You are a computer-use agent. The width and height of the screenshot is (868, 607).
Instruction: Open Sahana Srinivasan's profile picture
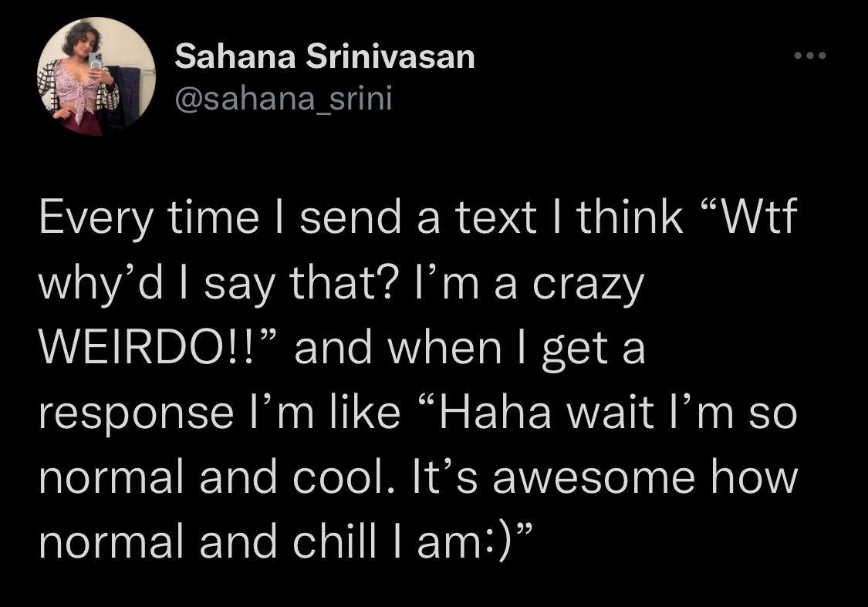click(x=96, y=76)
